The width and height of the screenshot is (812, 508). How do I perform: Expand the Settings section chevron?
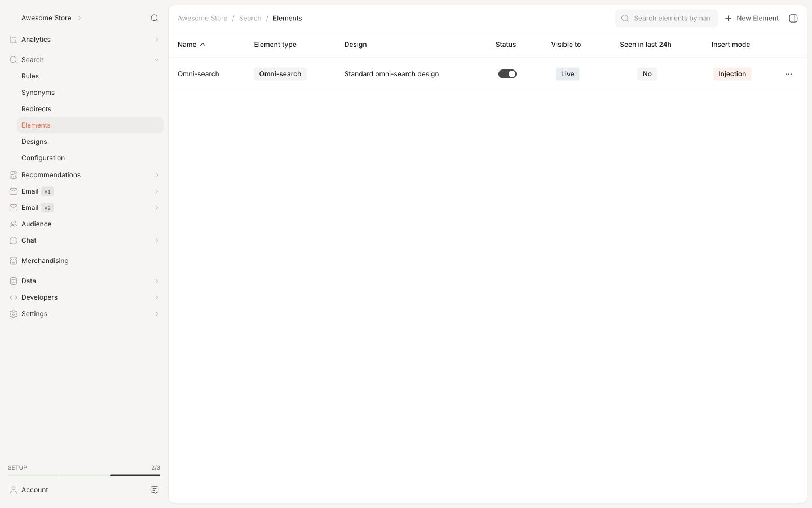coord(157,314)
